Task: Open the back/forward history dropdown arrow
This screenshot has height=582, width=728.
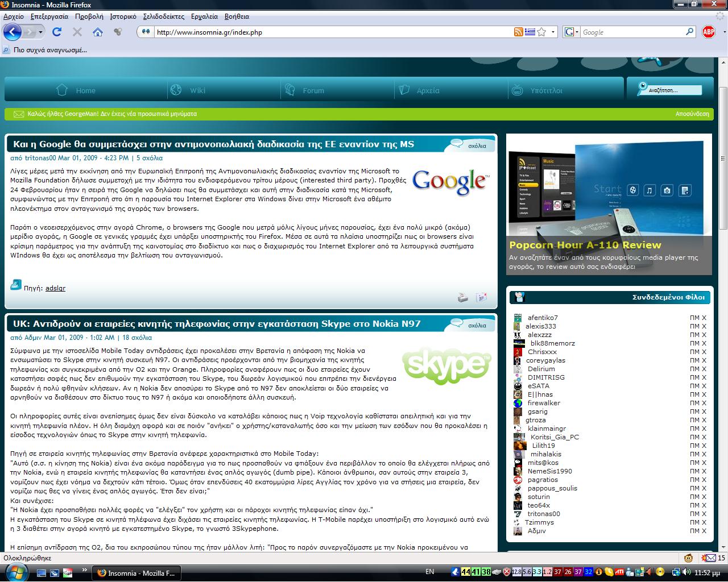Action: pos(40,32)
